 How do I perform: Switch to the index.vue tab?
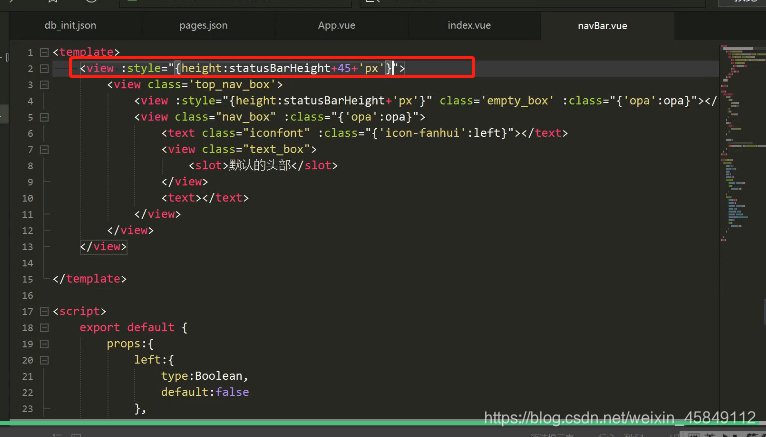[x=469, y=25]
